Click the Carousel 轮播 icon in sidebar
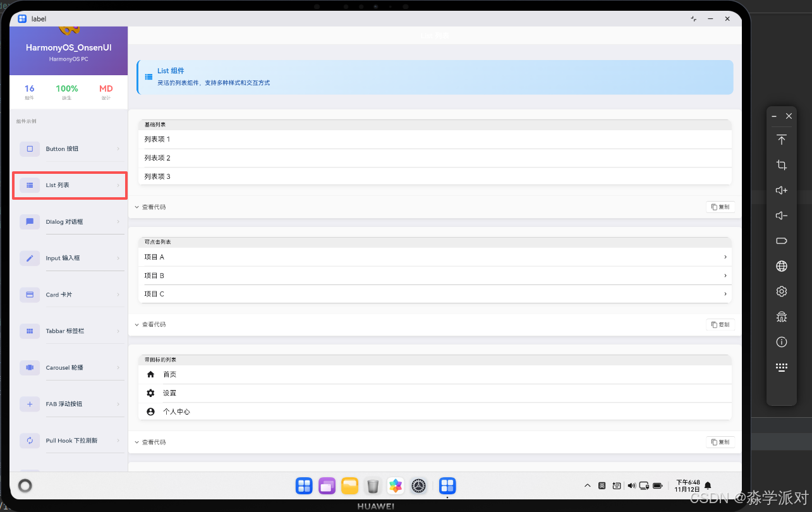This screenshot has height=512, width=812. [30, 367]
